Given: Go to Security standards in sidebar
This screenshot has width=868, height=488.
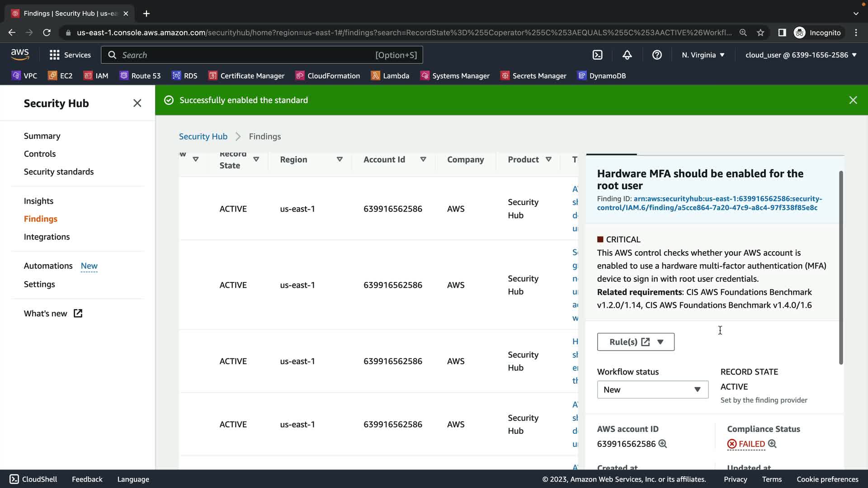Looking at the screenshot, I should 59,172.
